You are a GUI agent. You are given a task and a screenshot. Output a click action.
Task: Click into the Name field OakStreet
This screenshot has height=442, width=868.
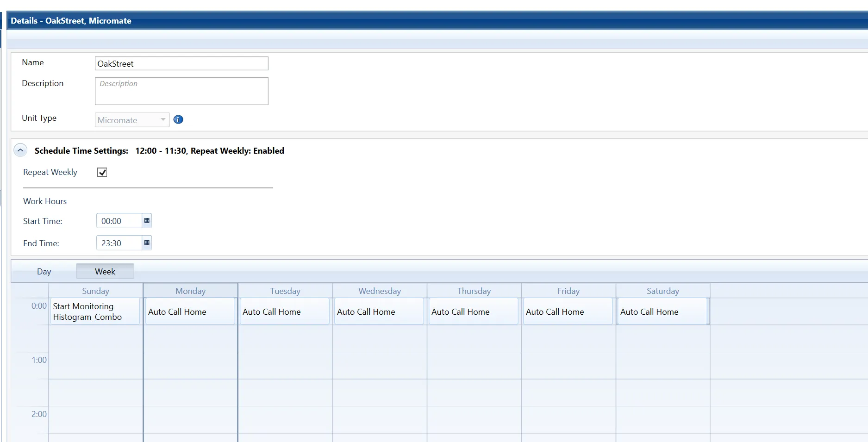181,63
